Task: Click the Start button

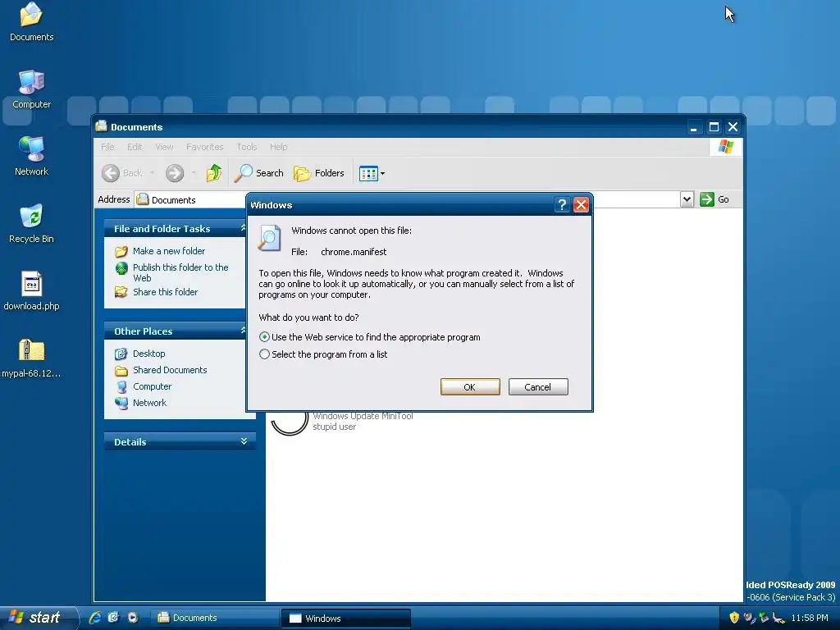Action: [38, 618]
